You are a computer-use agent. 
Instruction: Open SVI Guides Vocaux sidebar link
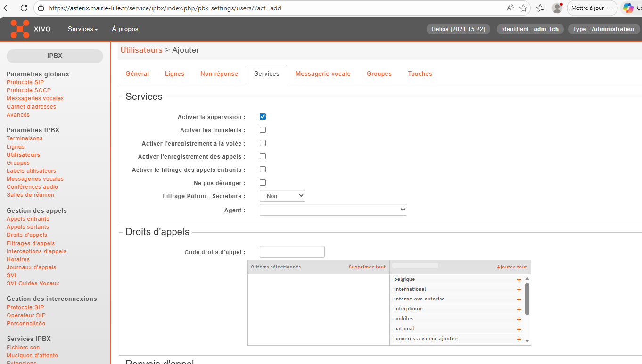click(33, 283)
